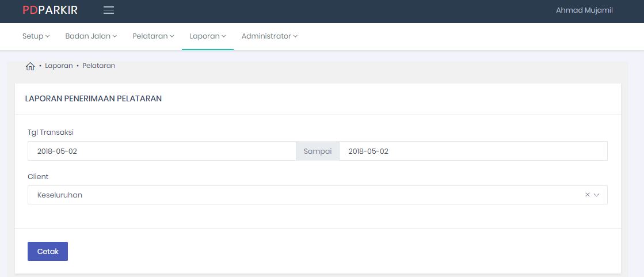Click the home icon in breadcrumb
644x277 pixels.
coord(31,66)
